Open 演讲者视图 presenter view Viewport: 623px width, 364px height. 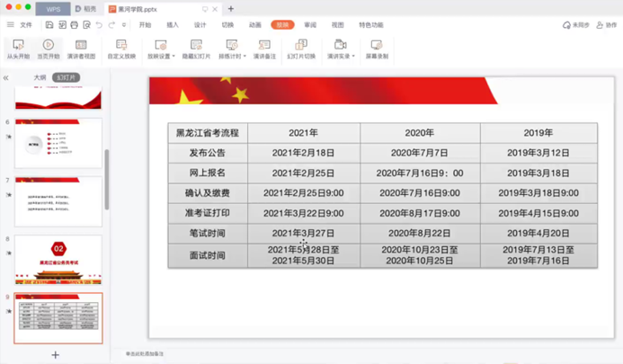[81, 49]
